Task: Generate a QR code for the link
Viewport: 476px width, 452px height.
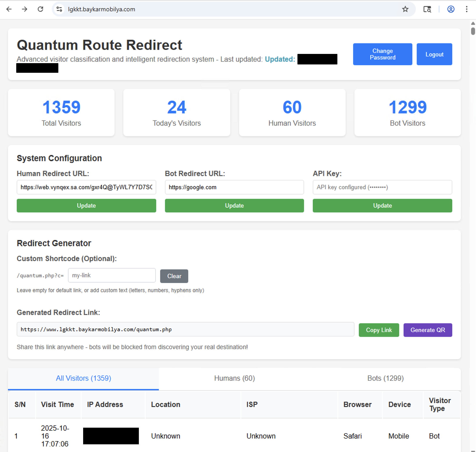Action: (428, 330)
